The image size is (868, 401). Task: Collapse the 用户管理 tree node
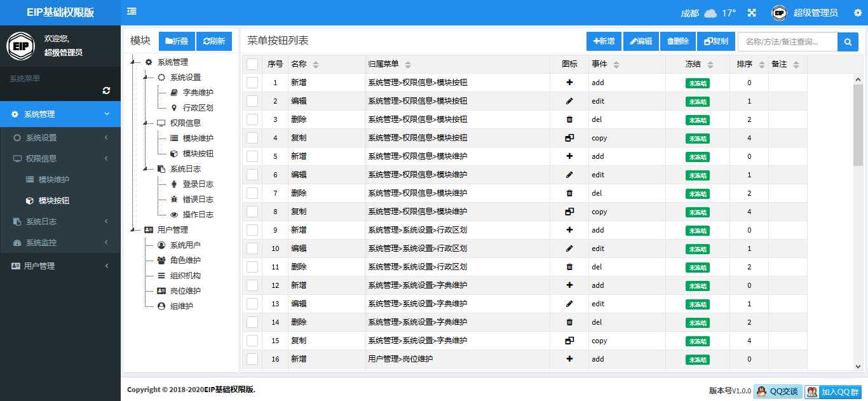tap(133, 230)
